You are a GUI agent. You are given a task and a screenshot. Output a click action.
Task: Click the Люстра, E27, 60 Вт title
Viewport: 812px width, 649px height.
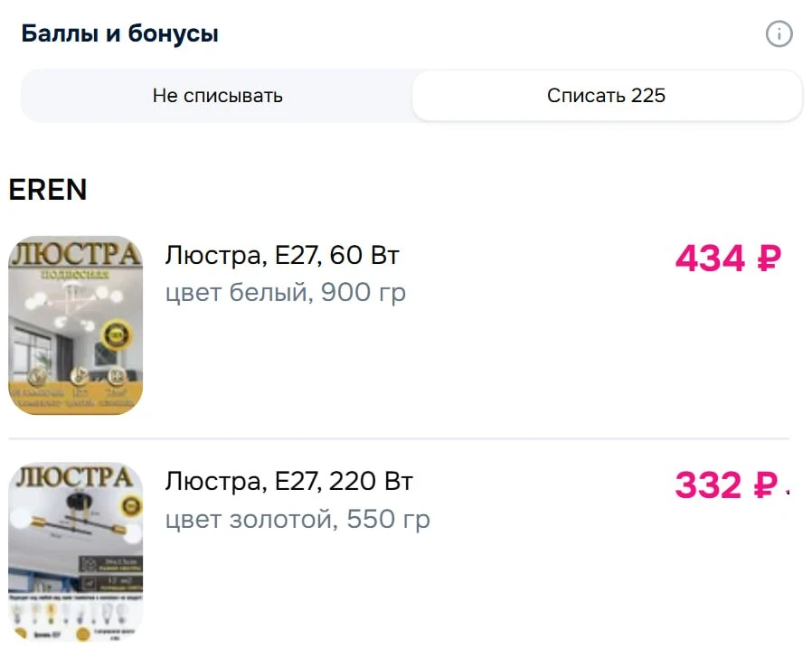[281, 256]
